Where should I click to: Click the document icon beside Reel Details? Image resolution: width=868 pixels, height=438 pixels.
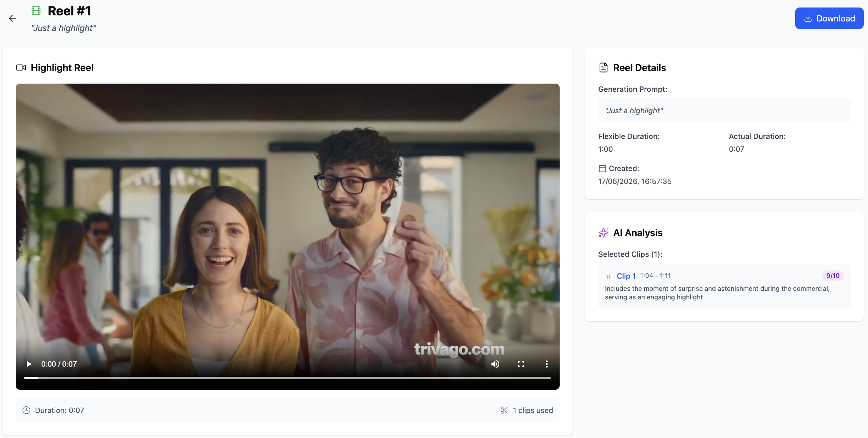point(604,68)
